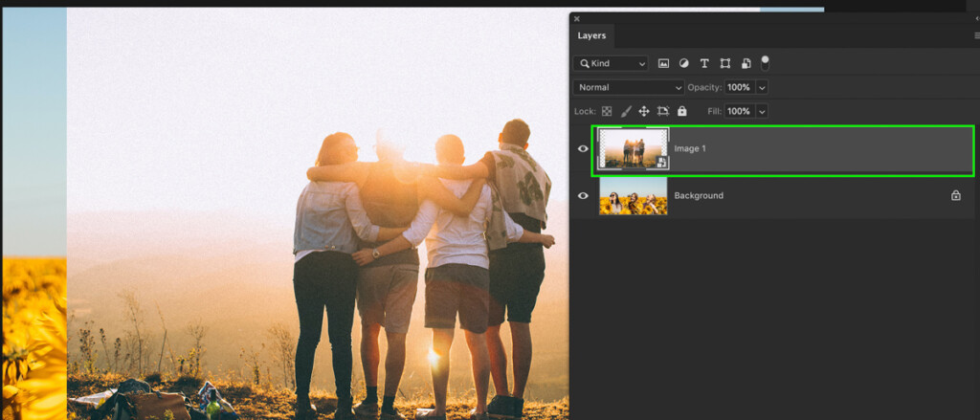Click the Image 1 layer name
The width and height of the screenshot is (980, 420).
690,148
